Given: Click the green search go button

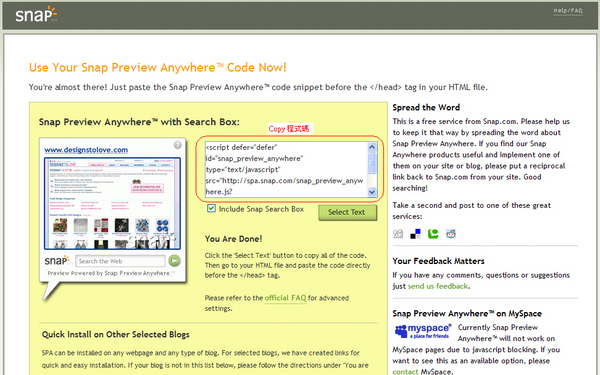Looking at the screenshot, I should click(x=174, y=261).
